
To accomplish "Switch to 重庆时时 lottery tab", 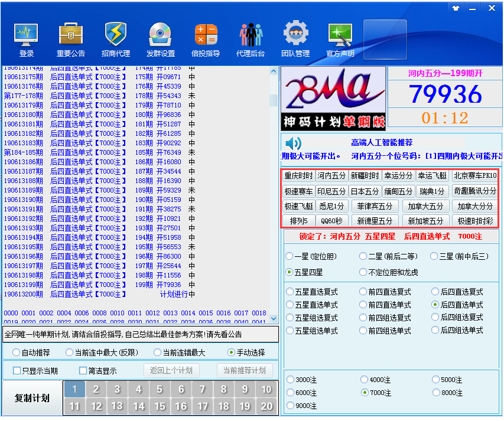I will [x=298, y=176].
